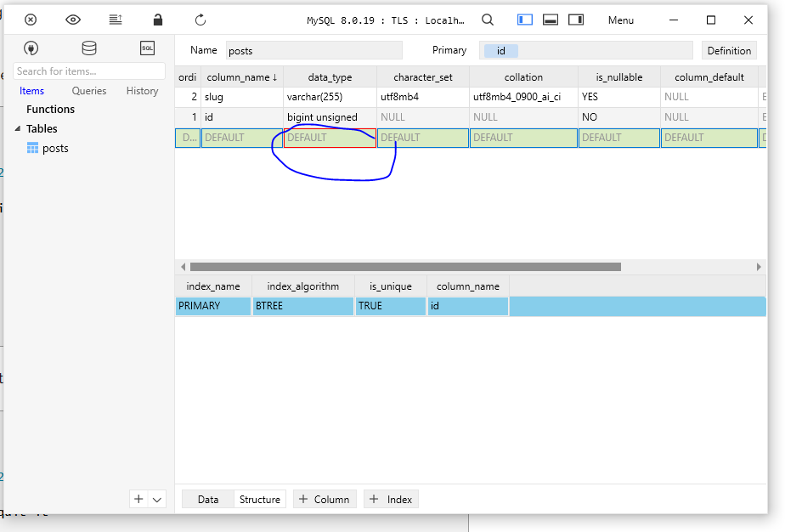This screenshot has width=785, height=532.
Task: Expand the Functions section
Action: pyautogui.click(x=50, y=109)
